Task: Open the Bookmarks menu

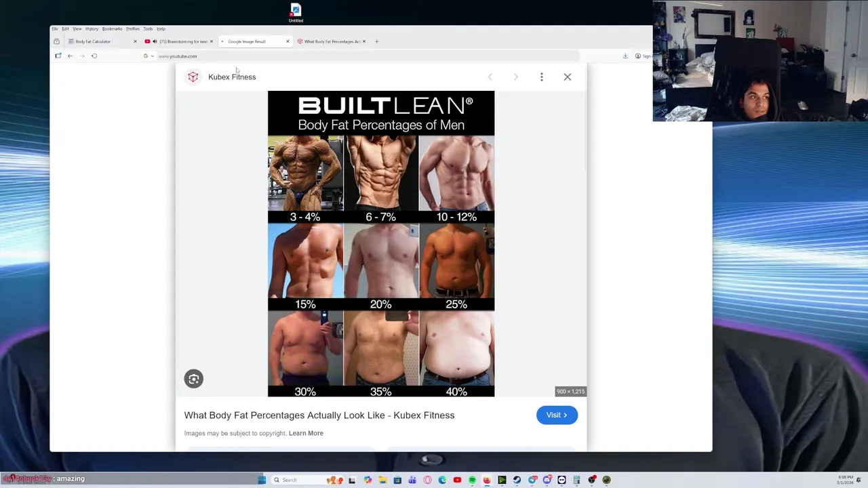Action: pos(112,29)
